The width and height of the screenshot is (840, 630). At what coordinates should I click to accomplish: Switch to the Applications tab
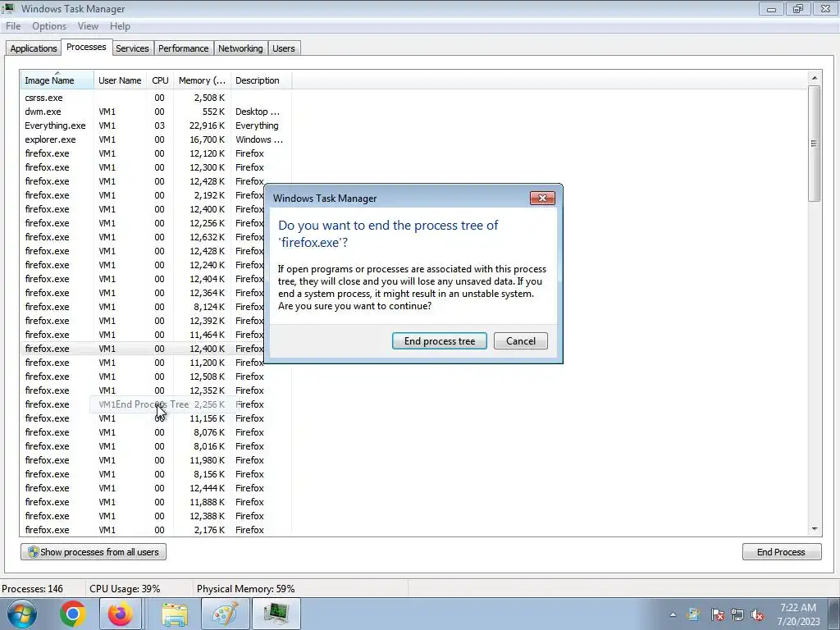pyautogui.click(x=33, y=48)
